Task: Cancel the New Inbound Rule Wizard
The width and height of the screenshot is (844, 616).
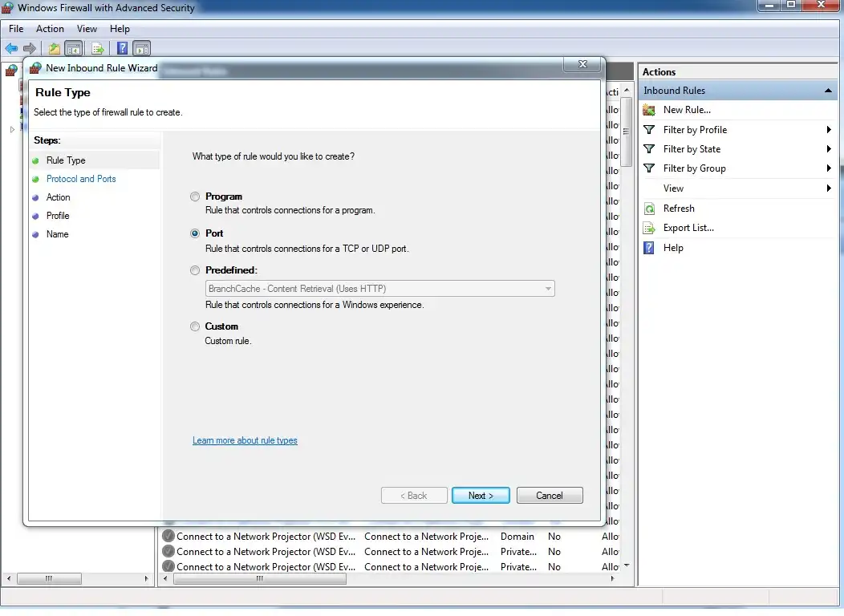Action: click(550, 496)
